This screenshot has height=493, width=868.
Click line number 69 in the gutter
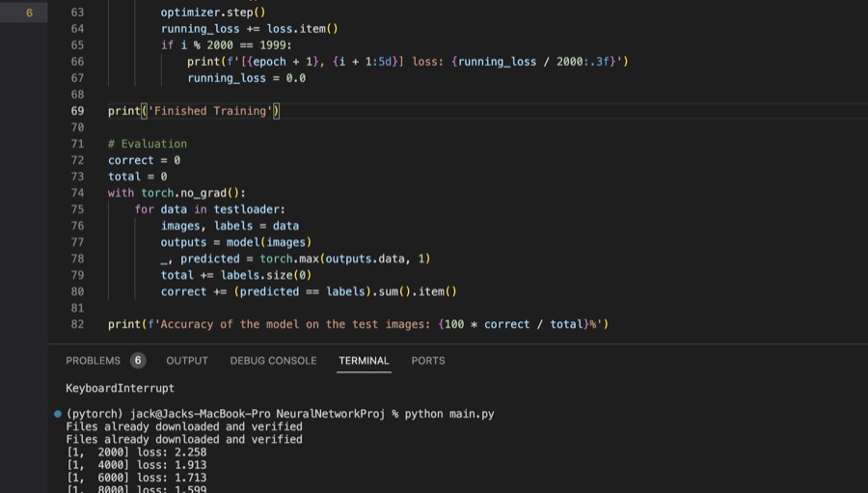pyautogui.click(x=77, y=111)
